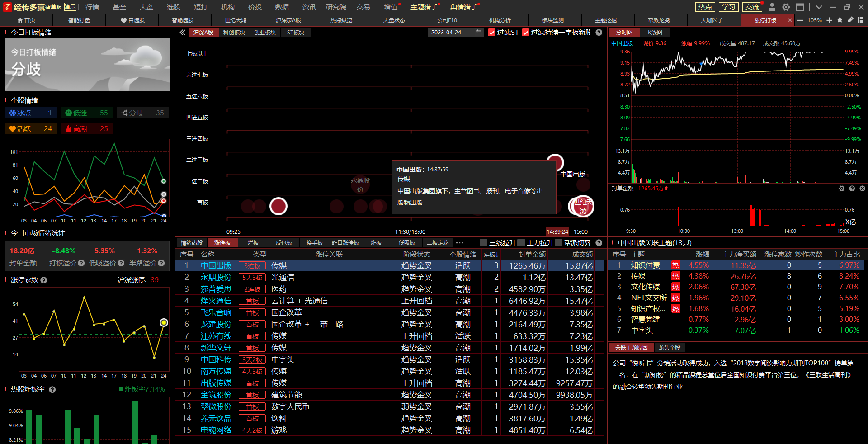Select the 分歧 sentiment filter
The image size is (868, 444).
[143, 113]
